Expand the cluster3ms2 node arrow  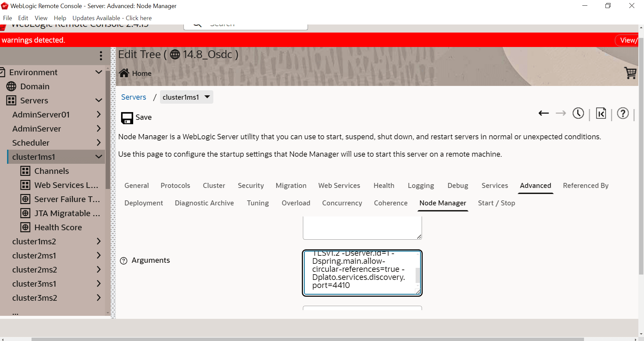[x=99, y=298]
